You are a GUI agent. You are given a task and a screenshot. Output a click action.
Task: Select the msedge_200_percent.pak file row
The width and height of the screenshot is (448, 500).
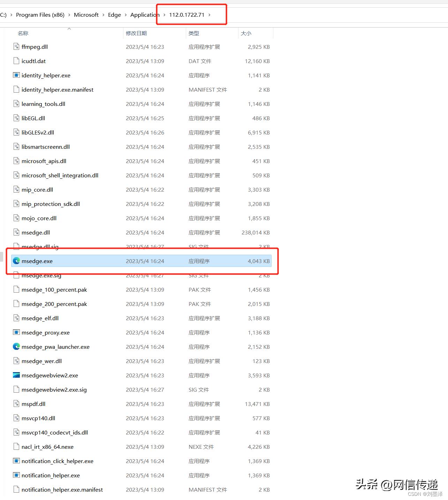pyautogui.click(x=54, y=304)
